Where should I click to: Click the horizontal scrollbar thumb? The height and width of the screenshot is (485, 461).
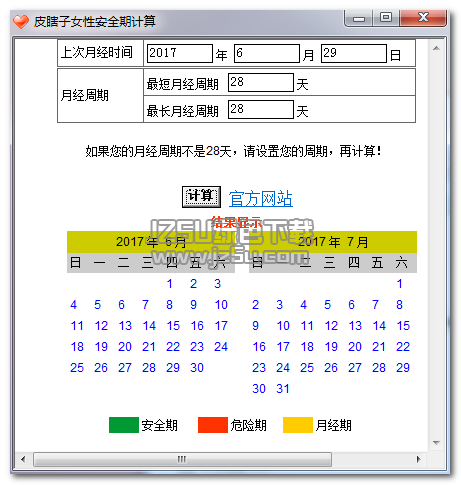point(182,459)
